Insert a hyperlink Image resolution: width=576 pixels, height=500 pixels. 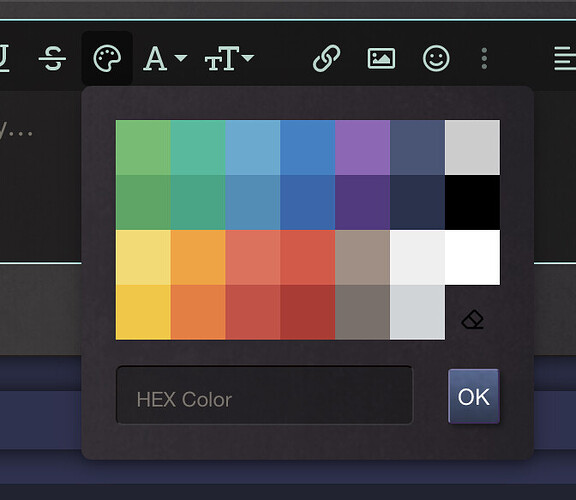(x=326, y=58)
